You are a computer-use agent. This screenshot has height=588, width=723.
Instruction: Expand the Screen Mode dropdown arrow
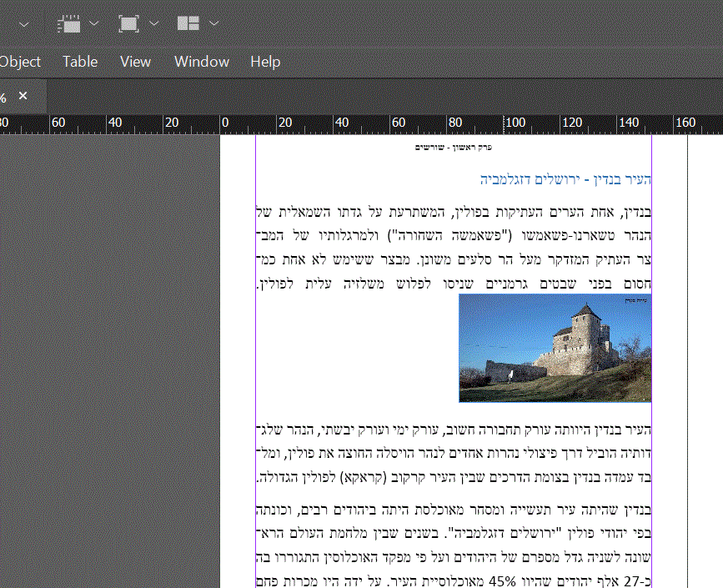(154, 24)
